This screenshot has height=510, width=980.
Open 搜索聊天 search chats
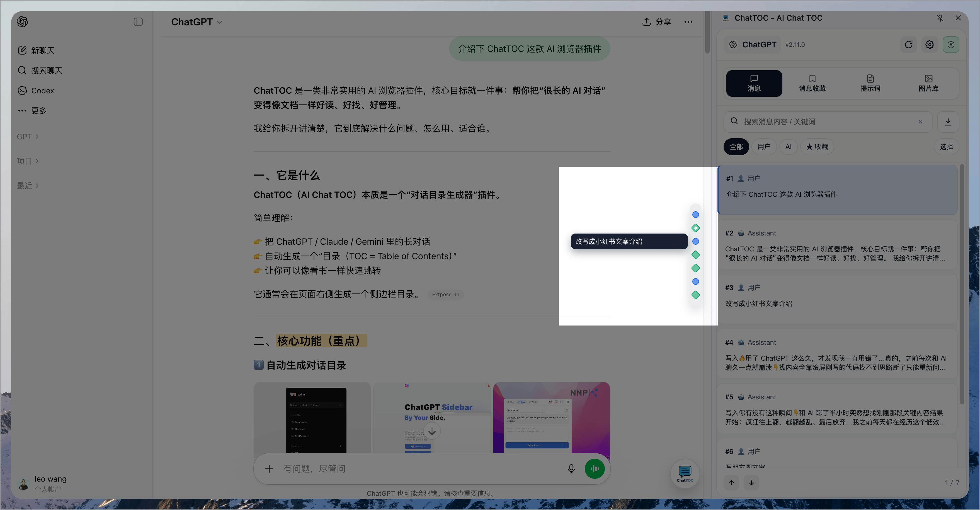click(x=40, y=70)
